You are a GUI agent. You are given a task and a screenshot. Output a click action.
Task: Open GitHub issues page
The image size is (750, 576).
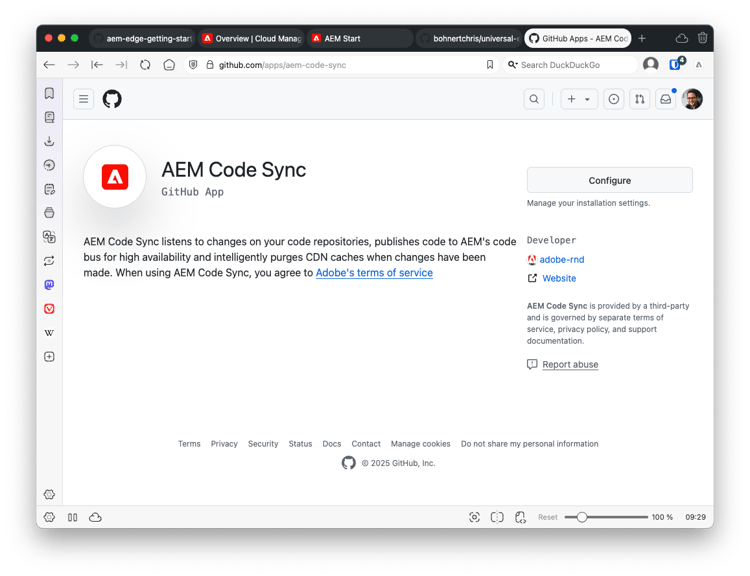pyautogui.click(x=614, y=99)
